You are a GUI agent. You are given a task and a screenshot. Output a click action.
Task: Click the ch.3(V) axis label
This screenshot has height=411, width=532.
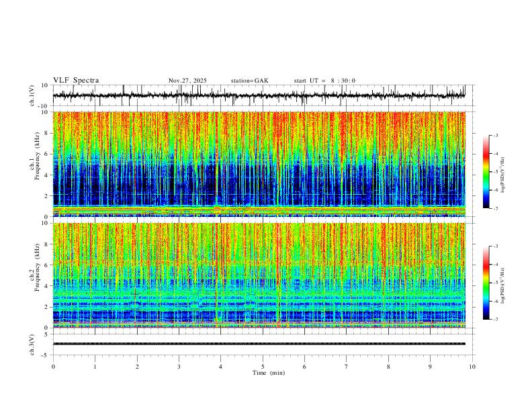pos(32,345)
